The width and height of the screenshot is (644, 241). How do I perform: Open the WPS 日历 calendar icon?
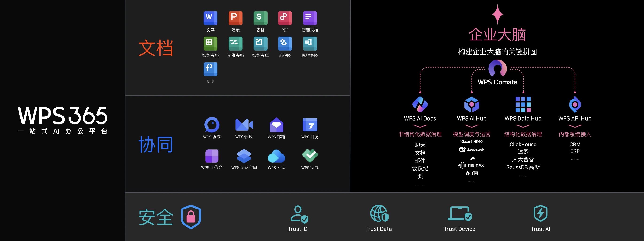(310, 125)
